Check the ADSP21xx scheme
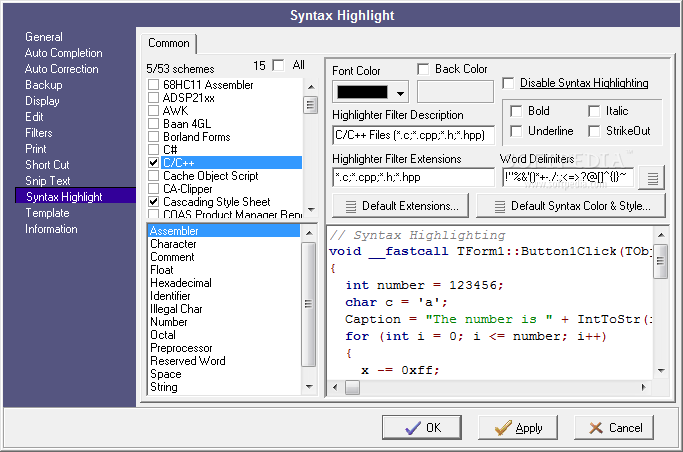Screen dimensions: 683x452 153,98
